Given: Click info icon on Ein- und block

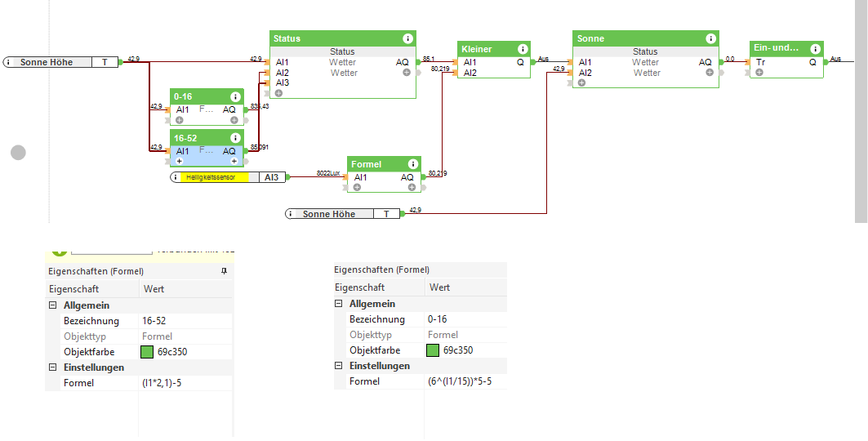Looking at the screenshot, I should 816,49.
